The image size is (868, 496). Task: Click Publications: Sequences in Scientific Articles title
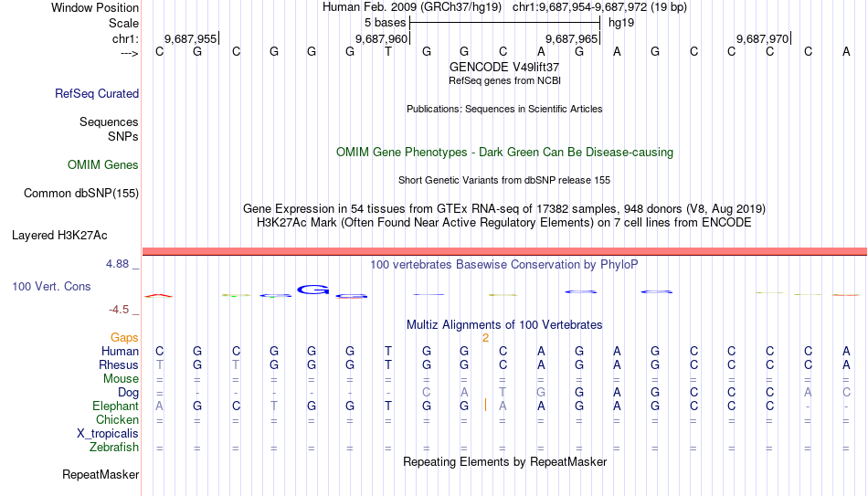tap(504, 109)
